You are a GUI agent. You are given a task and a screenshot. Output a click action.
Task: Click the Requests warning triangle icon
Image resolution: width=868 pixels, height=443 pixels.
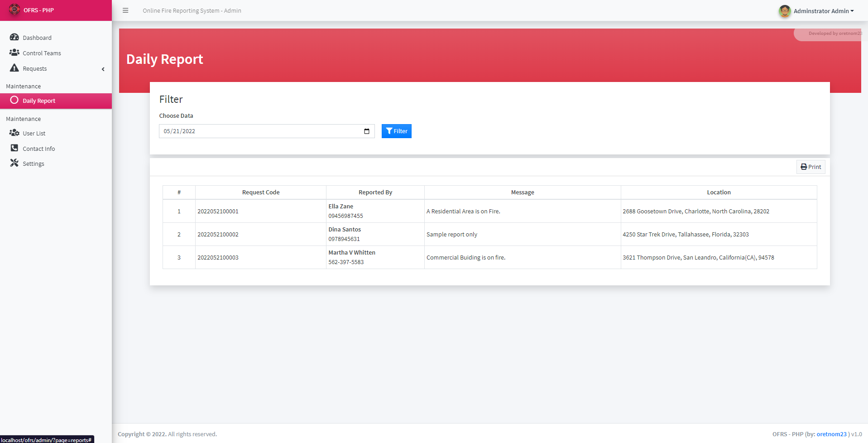14,68
